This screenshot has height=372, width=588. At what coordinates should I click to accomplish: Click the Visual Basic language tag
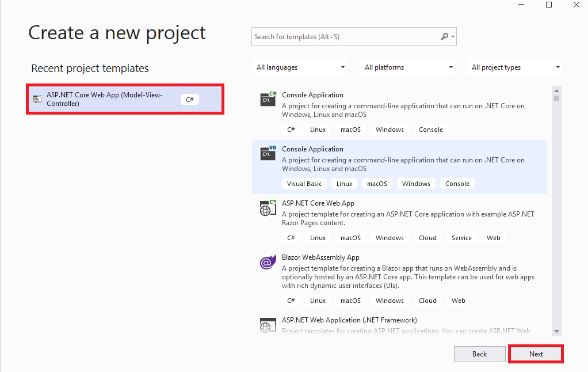304,183
